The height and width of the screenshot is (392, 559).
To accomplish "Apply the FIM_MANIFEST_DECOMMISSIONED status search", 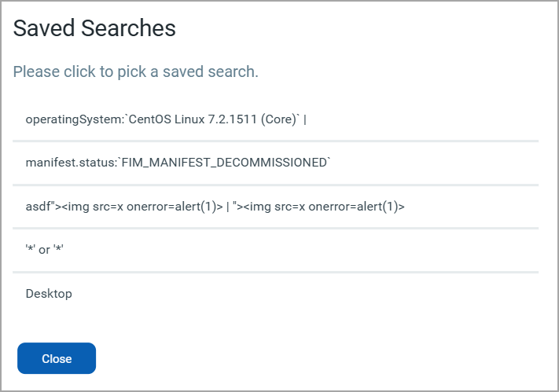I will pyautogui.click(x=275, y=163).
